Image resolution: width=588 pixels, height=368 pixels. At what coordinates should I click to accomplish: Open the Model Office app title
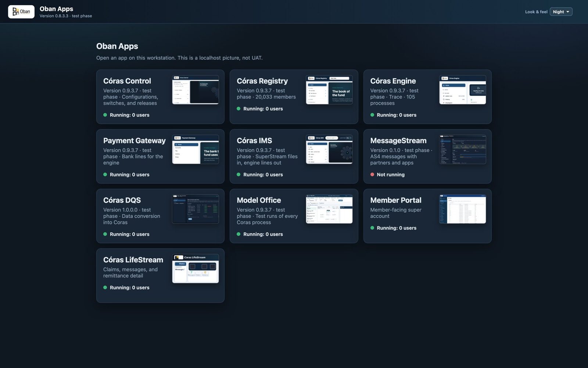259,200
